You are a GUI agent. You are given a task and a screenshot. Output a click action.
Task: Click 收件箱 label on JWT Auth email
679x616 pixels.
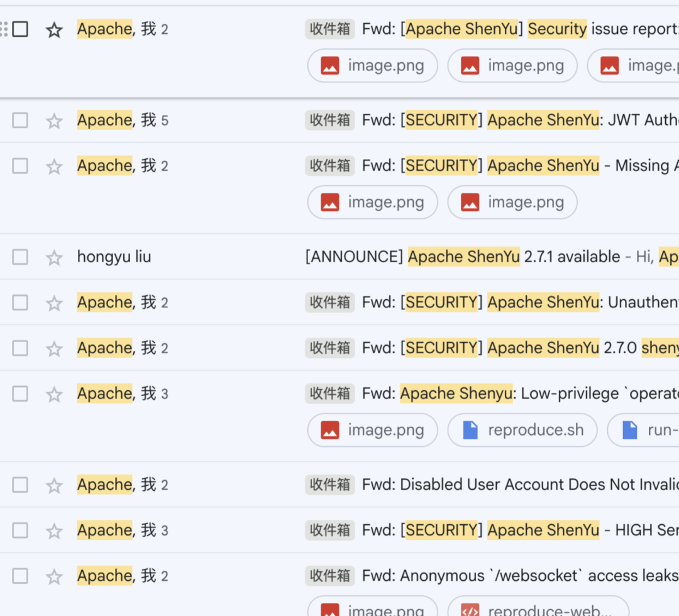(x=330, y=120)
